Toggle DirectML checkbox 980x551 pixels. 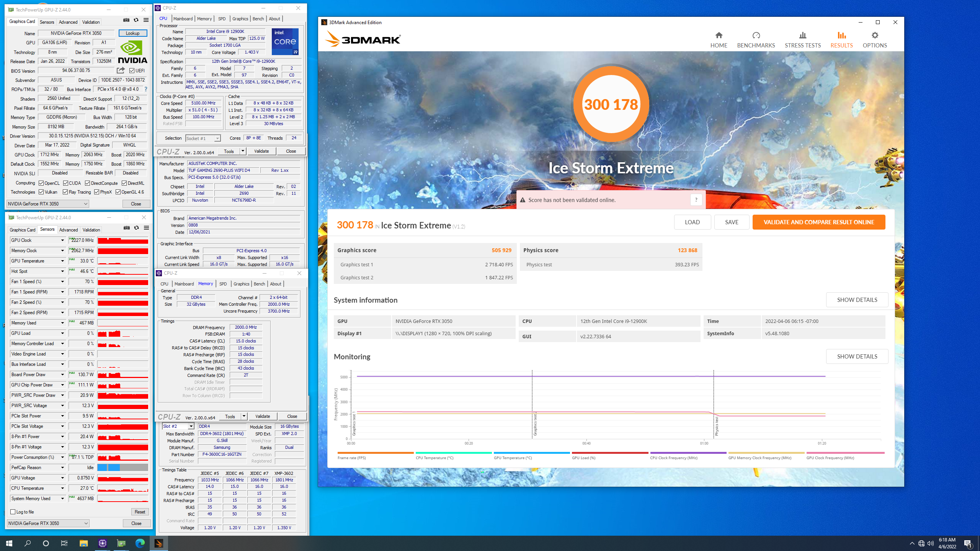point(124,183)
